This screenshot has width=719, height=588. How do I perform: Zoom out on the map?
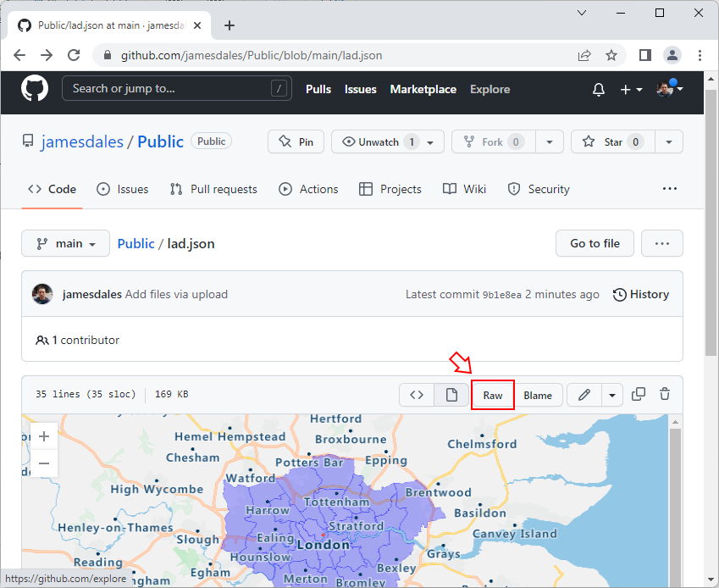coord(44,463)
